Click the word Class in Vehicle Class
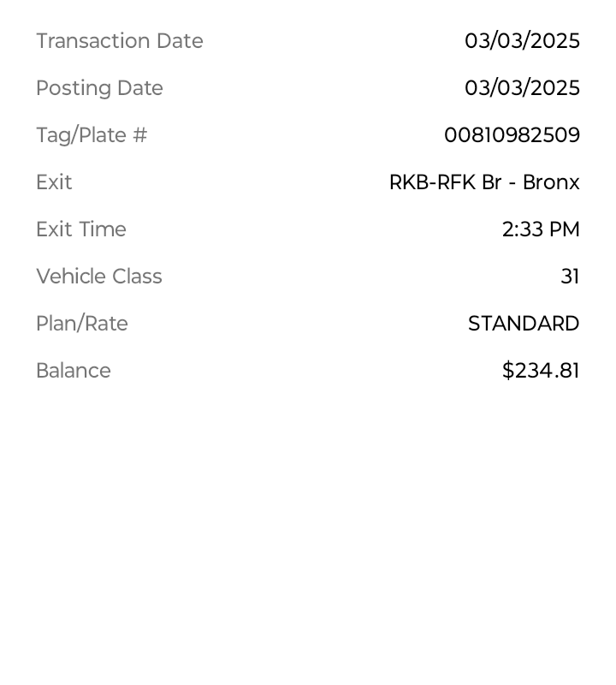Viewport: 616px width, 685px height. [137, 277]
